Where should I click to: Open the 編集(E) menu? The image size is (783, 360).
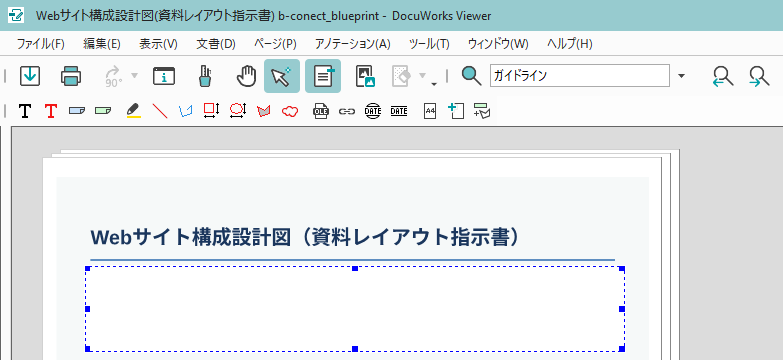click(x=102, y=44)
